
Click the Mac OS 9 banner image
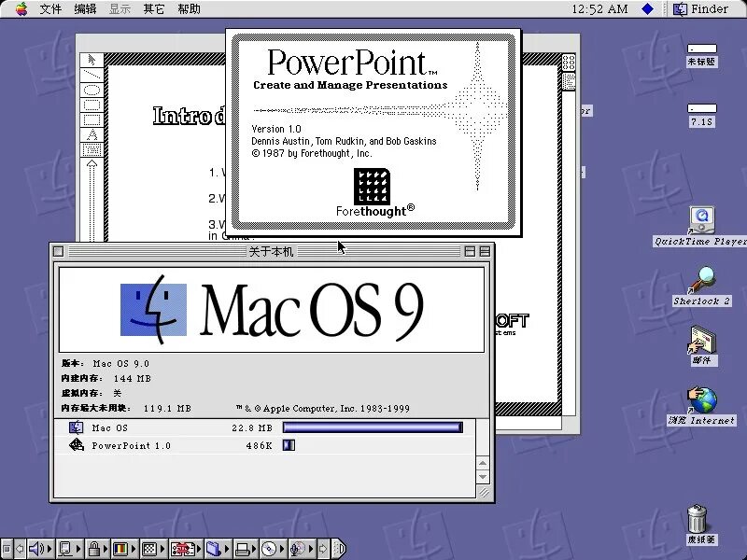(x=272, y=310)
